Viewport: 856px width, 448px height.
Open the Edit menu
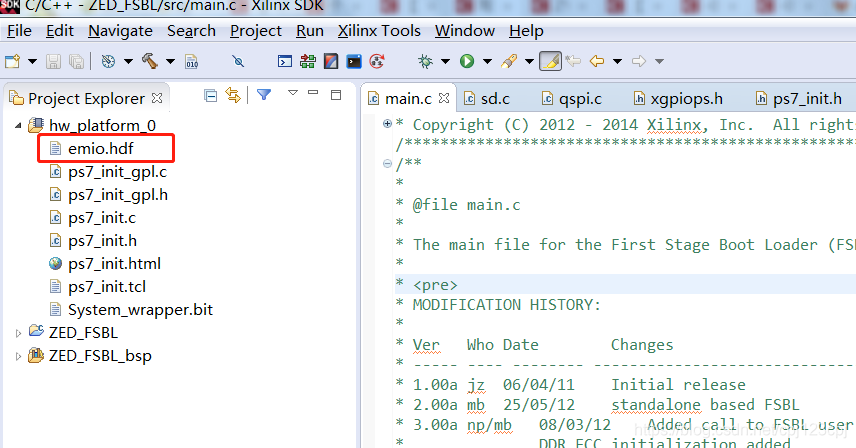click(60, 31)
